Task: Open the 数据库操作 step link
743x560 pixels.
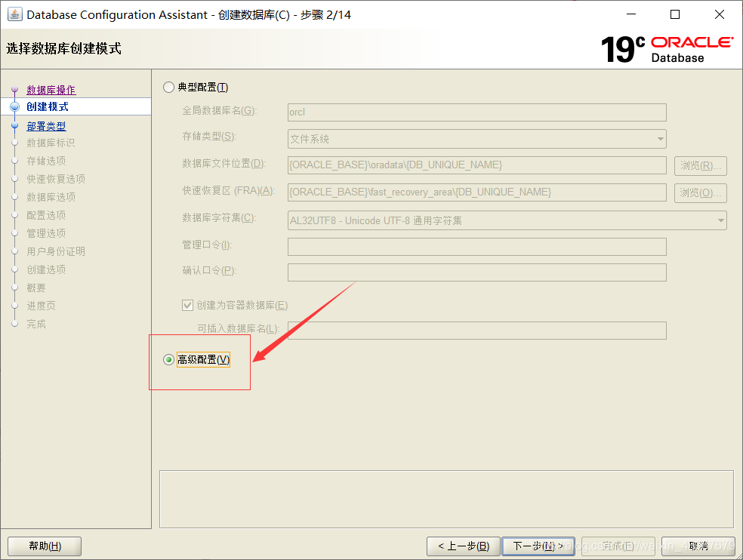Action: tap(51, 90)
